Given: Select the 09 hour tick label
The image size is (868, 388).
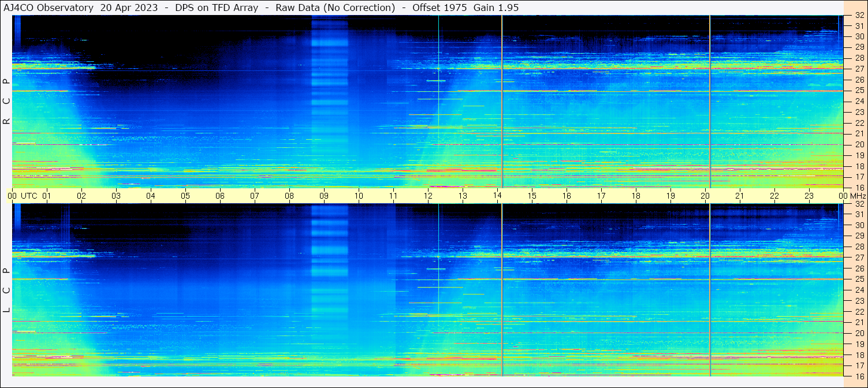Looking at the screenshot, I should pos(324,196).
